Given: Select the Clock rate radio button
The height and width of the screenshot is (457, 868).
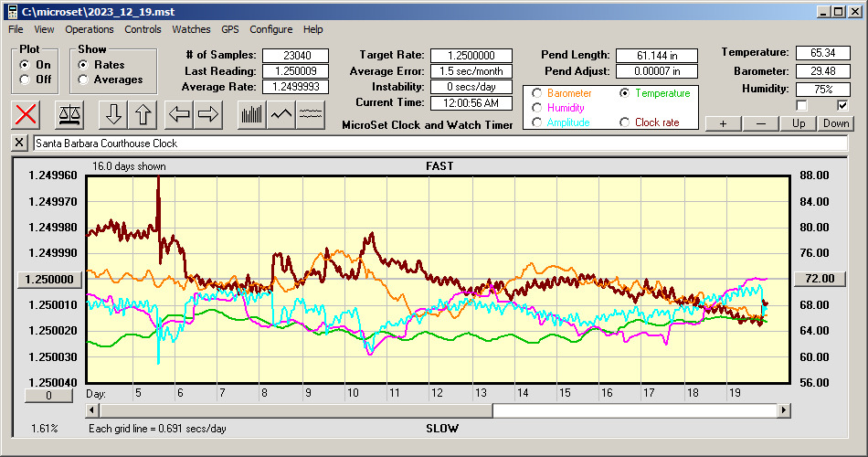Looking at the screenshot, I should (624, 122).
